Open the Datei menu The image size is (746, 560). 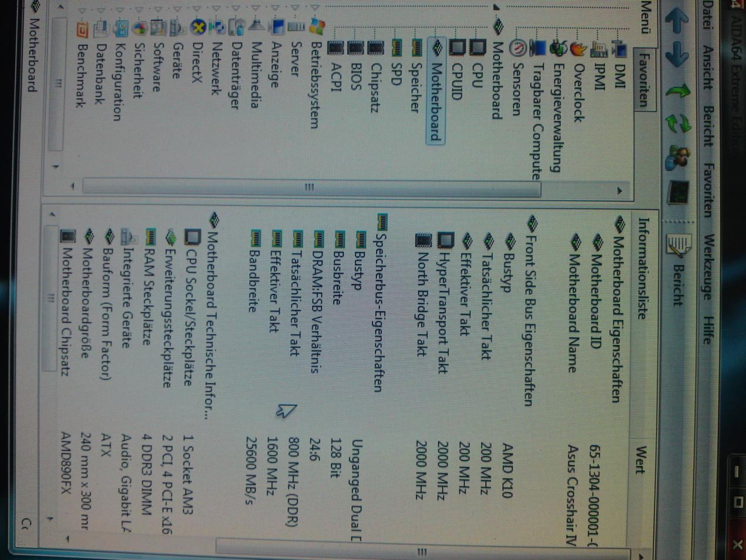[709, 15]
